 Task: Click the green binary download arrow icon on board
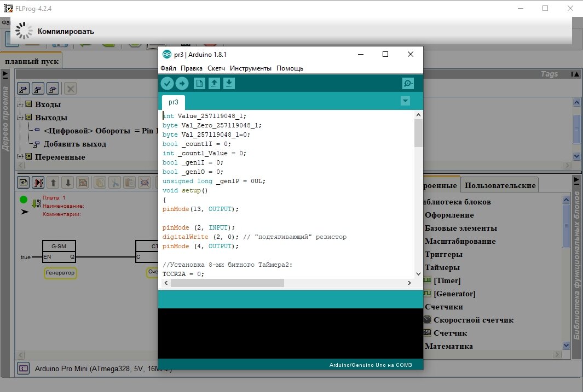click(36, 203)
